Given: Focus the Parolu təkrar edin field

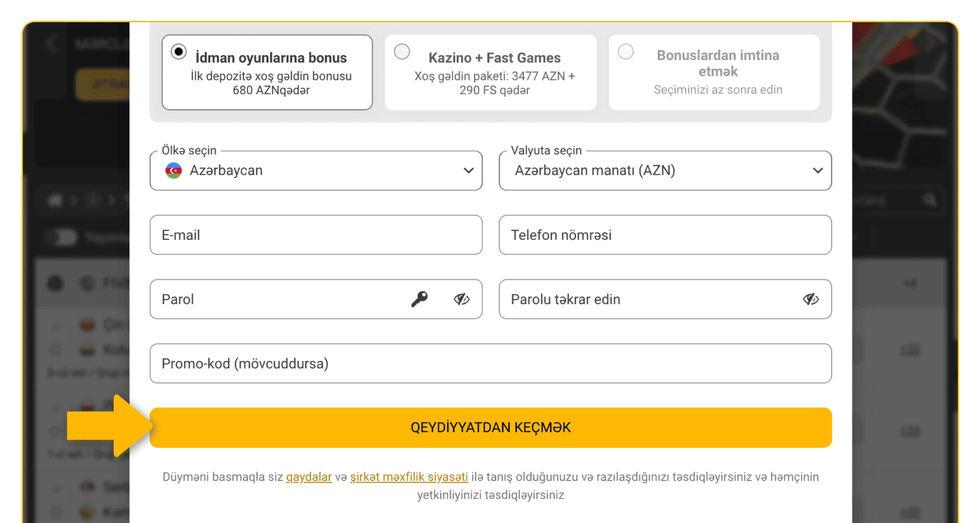Looking at the screenshot, I should [x=647, y=299].
